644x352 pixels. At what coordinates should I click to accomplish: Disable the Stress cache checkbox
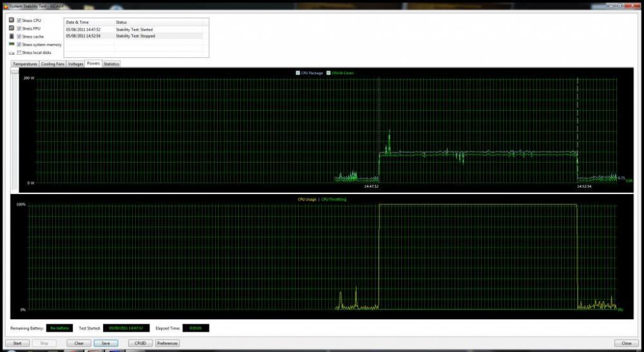click(x=19, y=37)
